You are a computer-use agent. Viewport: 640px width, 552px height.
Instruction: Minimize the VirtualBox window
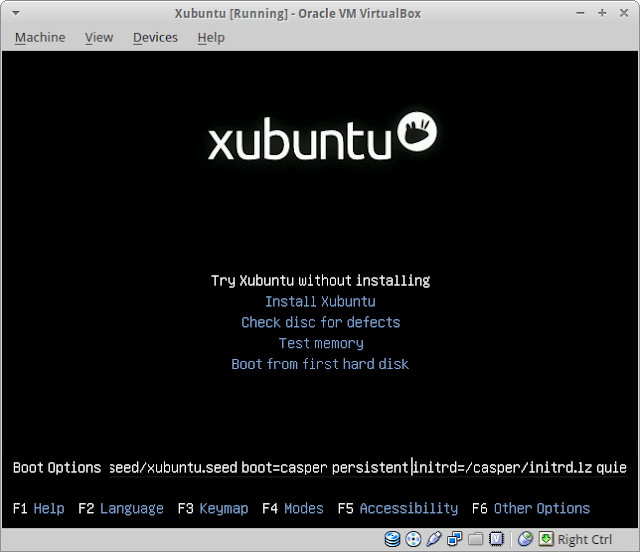click(x=580, y=13)
